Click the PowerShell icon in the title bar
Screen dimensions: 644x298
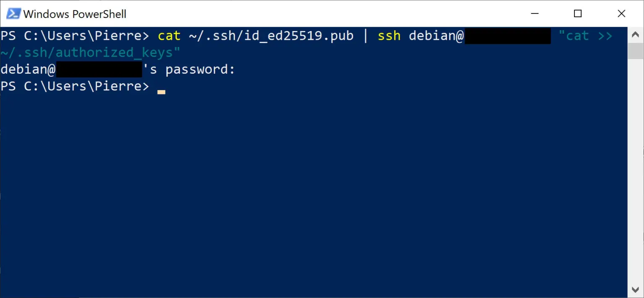(13, 13)
